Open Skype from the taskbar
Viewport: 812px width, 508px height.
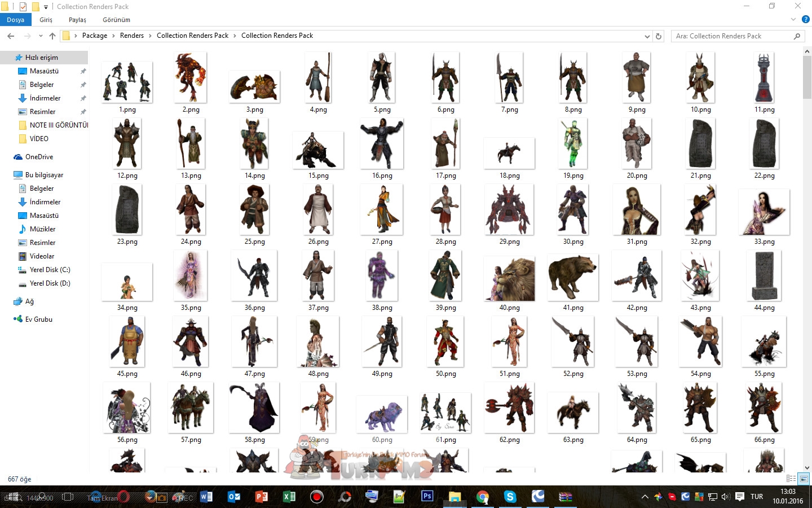tap(510, 497)
